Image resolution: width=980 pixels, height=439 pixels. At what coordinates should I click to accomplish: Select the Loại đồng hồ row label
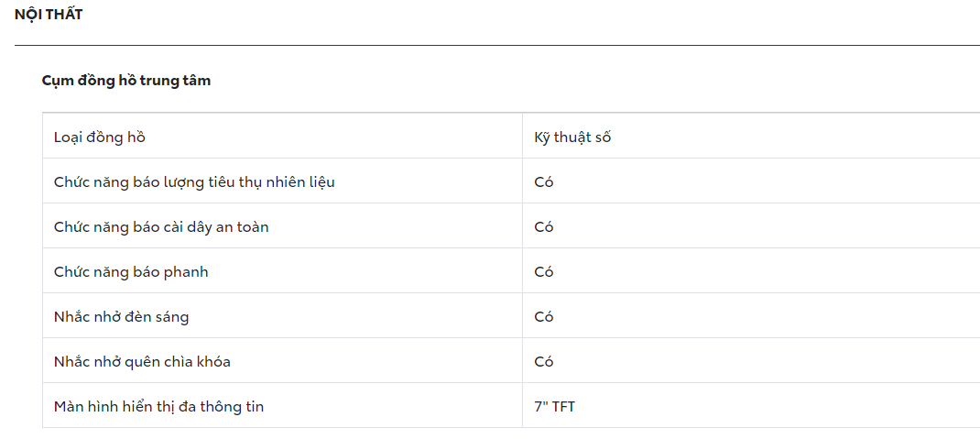100,137
